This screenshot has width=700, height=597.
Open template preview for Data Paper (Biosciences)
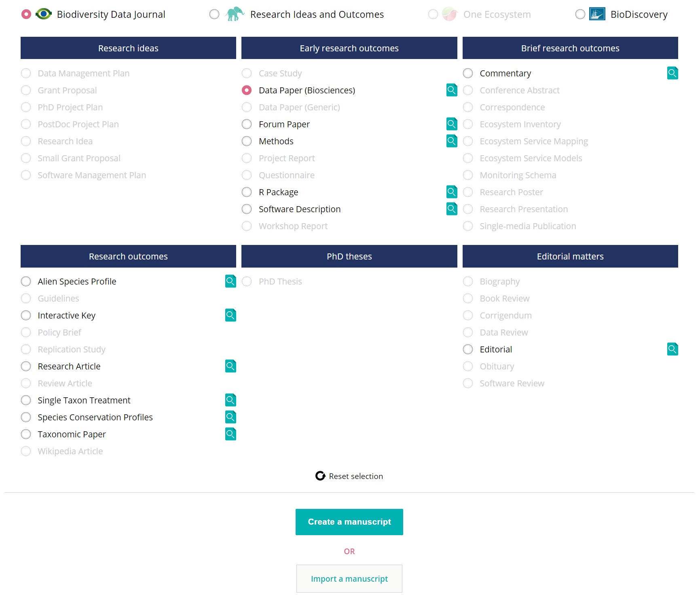click(x=452, y=90)
